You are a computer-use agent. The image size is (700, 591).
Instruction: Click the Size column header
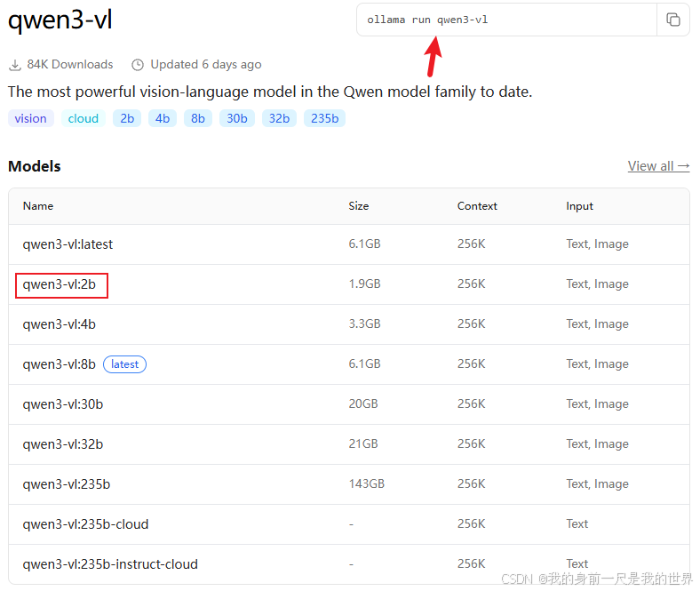(359, 206)
